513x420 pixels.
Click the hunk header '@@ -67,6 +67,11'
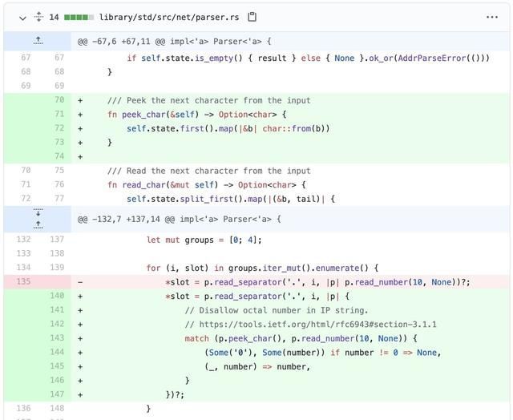pos(175,41)
